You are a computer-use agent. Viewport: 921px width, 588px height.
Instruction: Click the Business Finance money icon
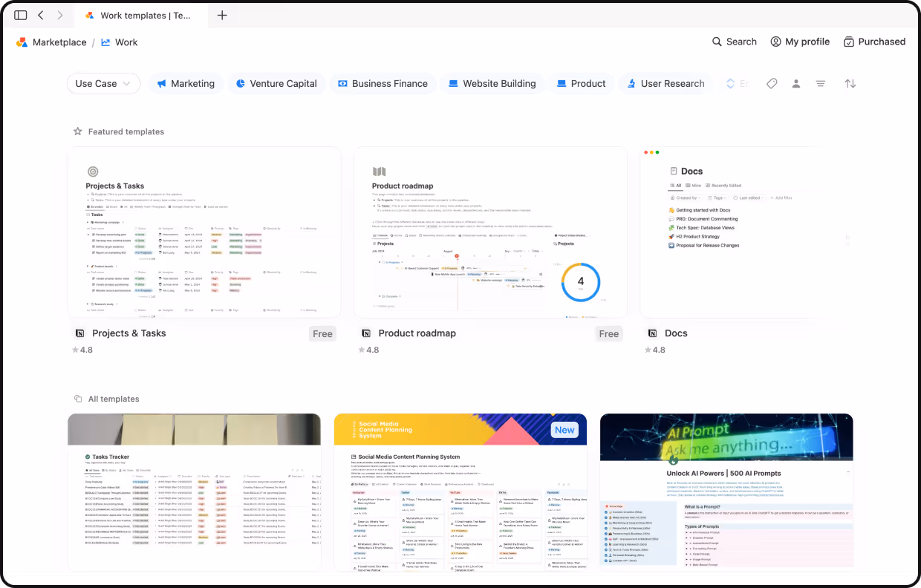(342, 84)
